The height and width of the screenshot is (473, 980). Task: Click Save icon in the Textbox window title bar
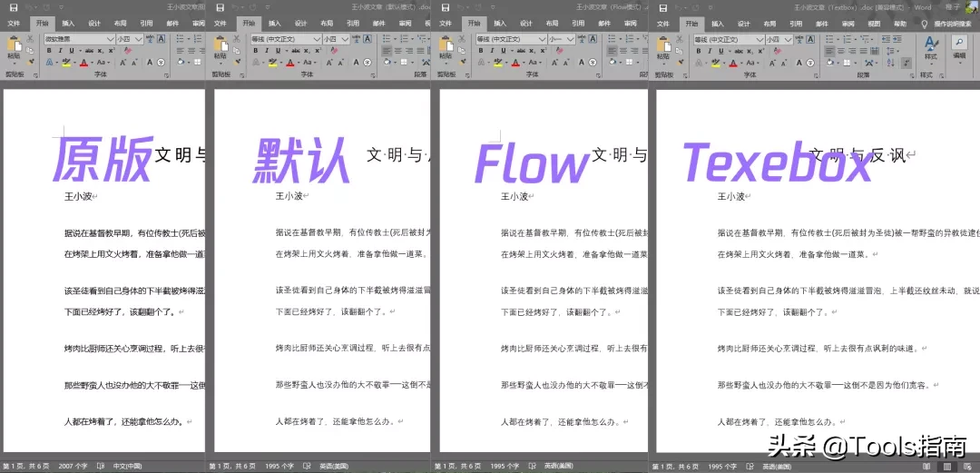[x=663, y=7]
